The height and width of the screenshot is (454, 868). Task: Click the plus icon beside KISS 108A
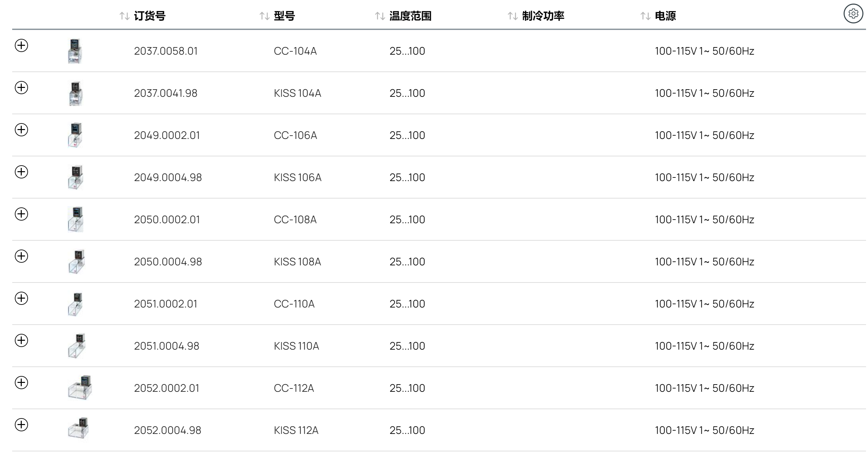(21, 256)
